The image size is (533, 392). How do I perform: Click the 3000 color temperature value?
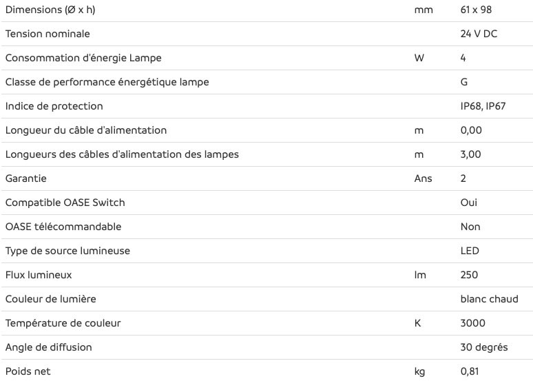pos(473,323)
